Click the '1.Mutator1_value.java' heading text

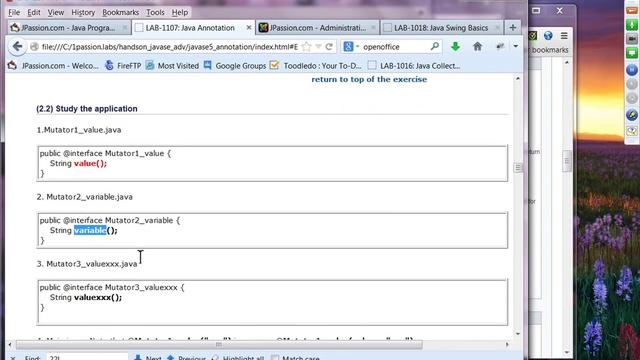coord(79,130)
